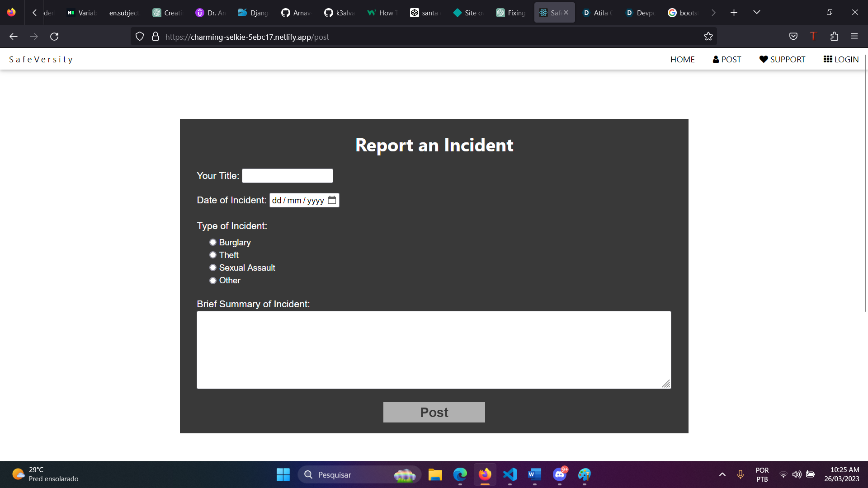Switch to the Fixing browser tab
868x488 pixels.
(x=511, y=13)
